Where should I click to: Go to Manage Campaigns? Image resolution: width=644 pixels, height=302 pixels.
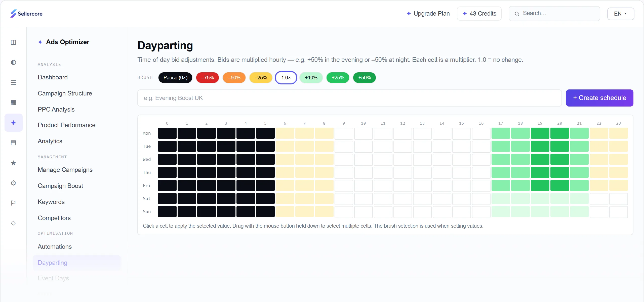tap(65, 170)
